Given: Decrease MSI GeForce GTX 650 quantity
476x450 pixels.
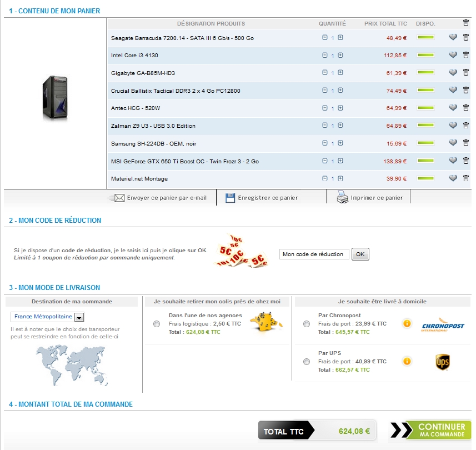Looking at the screenshot, I should 325,161.
